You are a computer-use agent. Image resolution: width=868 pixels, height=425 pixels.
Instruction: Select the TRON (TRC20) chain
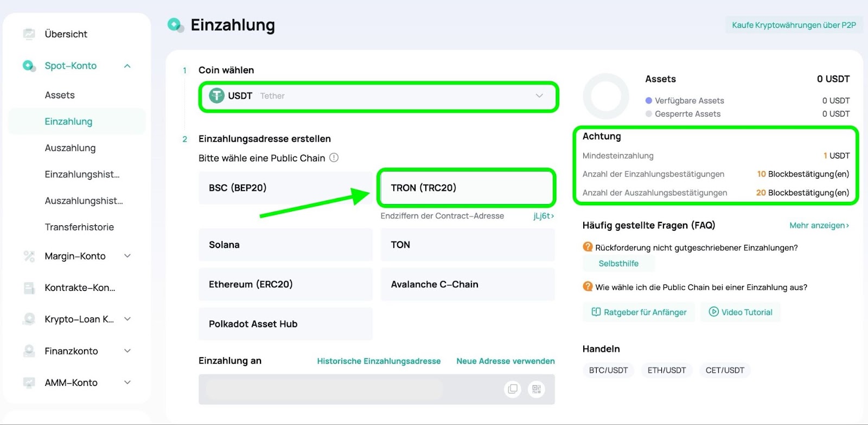467,188
